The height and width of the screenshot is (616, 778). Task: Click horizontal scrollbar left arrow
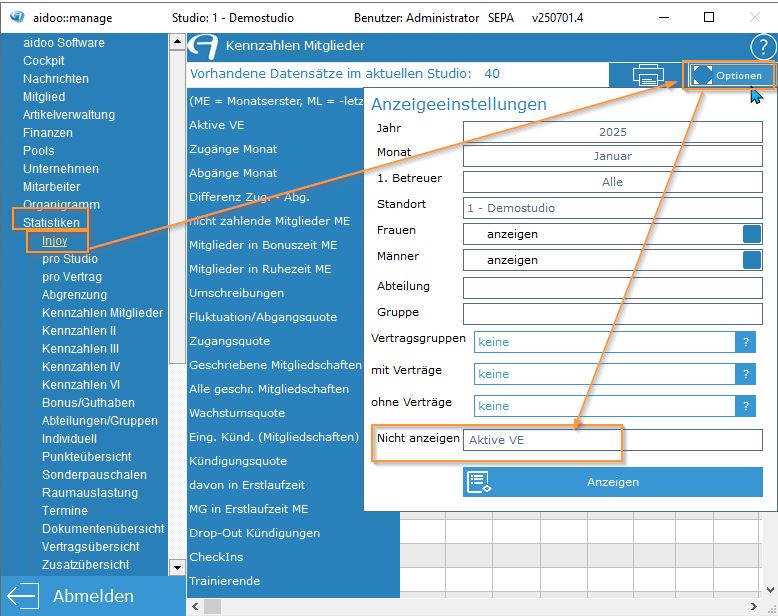[195, 607]
